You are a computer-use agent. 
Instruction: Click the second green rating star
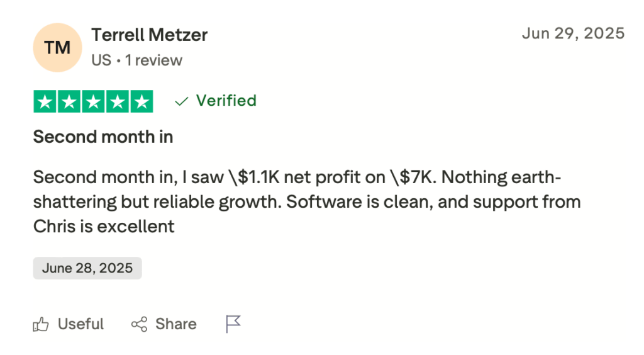(69, 101)
